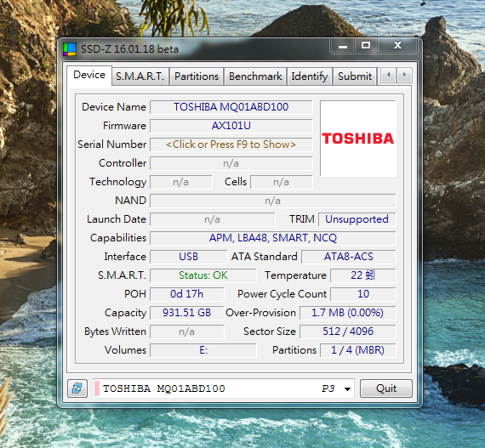Viewport: 485px width, 448px height.
Task: Switch to the Submit tab
Action: [355, 76]
